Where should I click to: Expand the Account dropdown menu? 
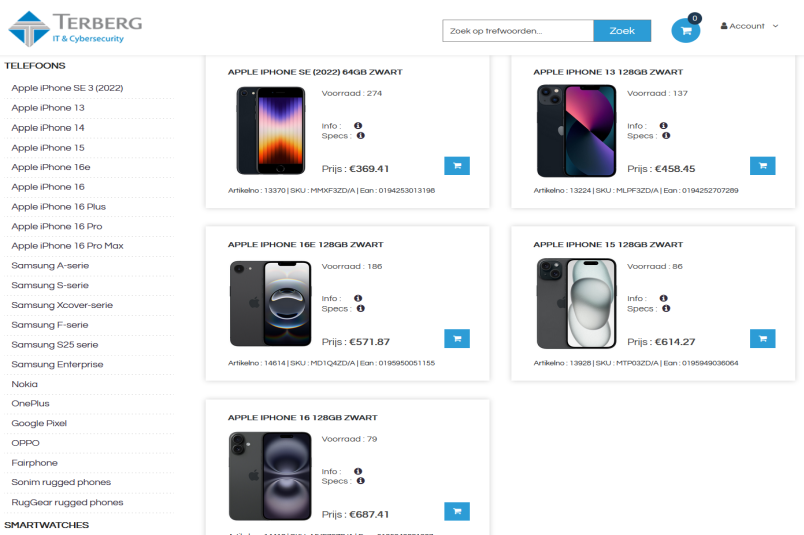[750, 26]
